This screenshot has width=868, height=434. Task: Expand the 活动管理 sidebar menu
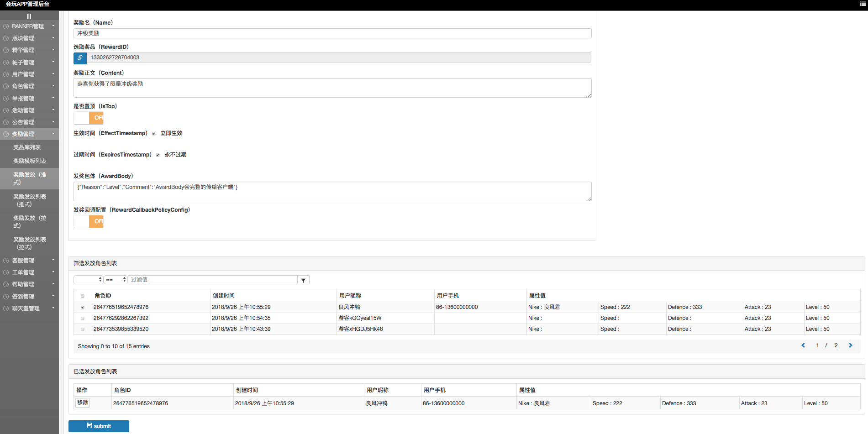point(29,110)
